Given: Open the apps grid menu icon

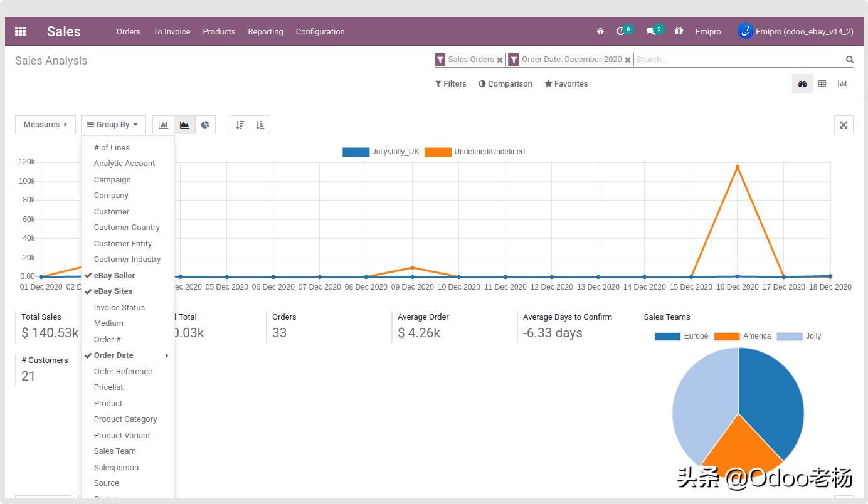Looking at the screenshot, I should click(21, 31).
